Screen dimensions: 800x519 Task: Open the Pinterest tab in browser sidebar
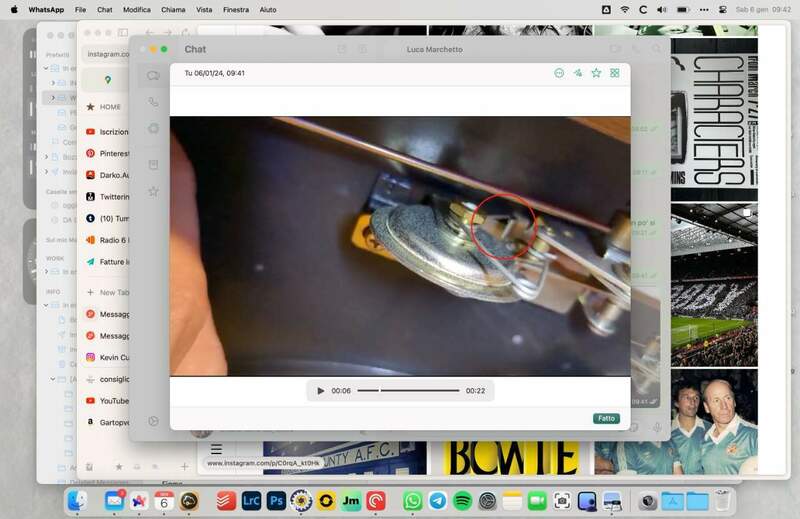pos(107,153)
